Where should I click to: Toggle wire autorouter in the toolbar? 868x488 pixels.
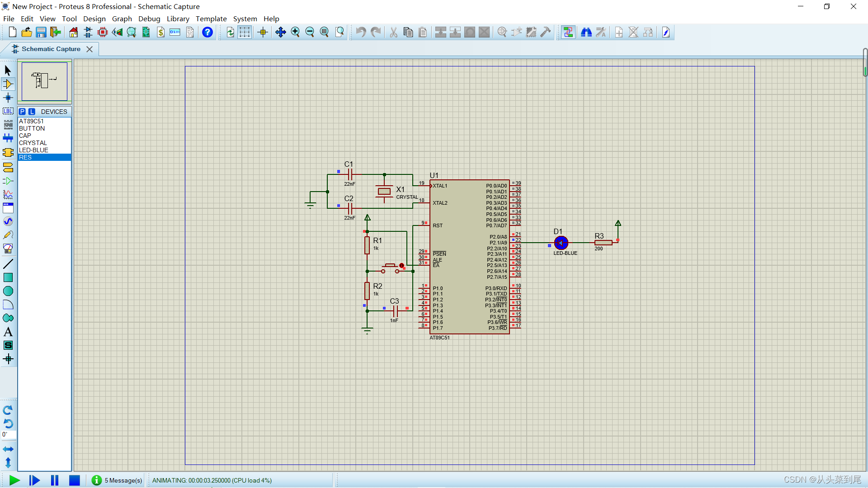pos(568,32)
